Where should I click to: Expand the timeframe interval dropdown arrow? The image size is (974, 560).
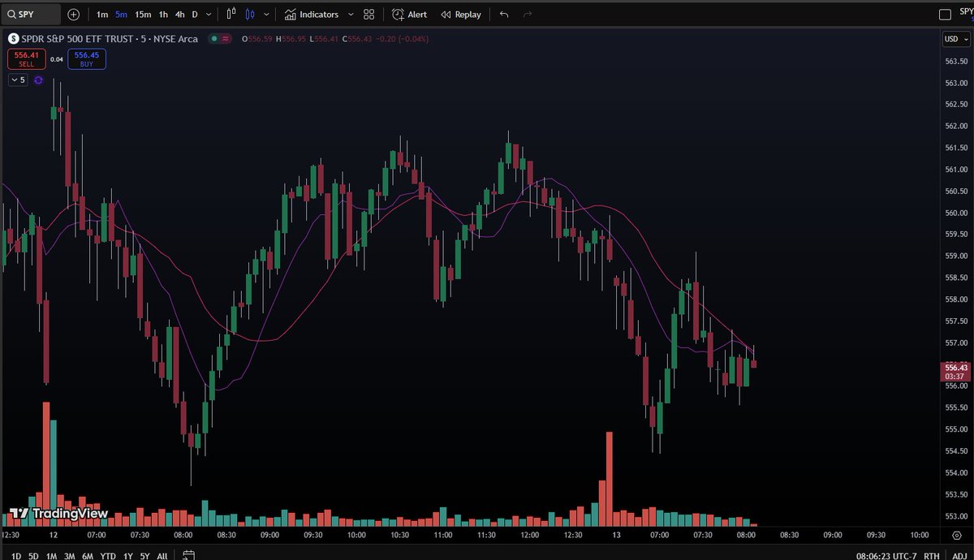(x=210, y=15)
